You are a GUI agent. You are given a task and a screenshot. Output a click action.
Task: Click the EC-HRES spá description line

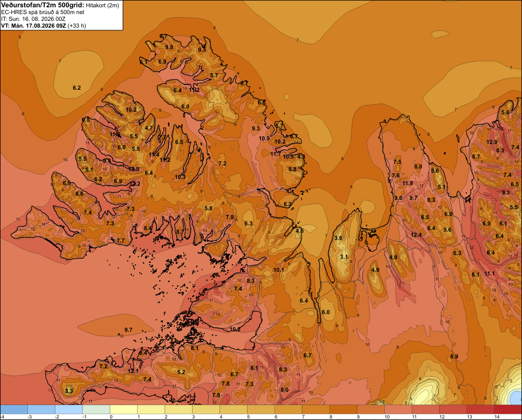(x=43, y=13)
